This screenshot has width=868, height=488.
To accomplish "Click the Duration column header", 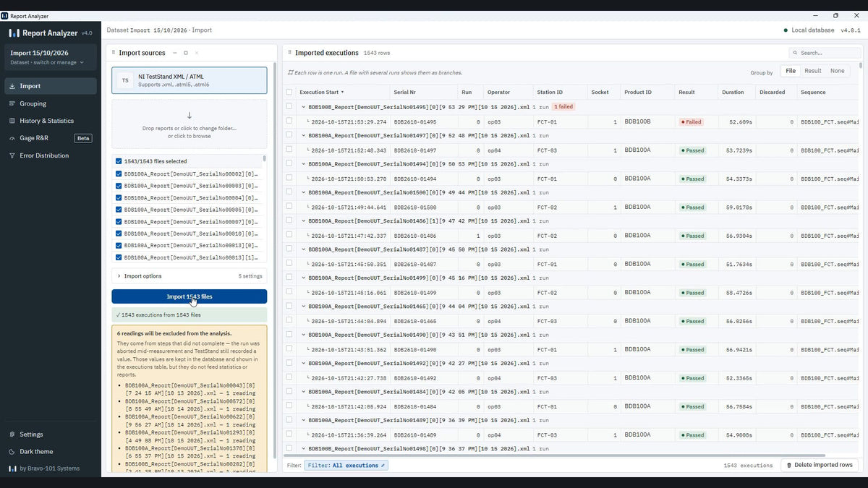I will pyautogui.click(x=736, y=92).
